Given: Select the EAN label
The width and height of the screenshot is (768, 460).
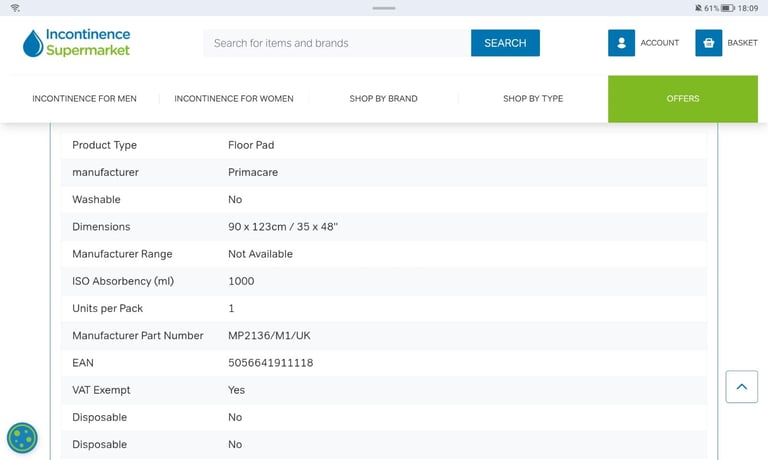Looking at the screenshot, I should (x=83, y=363).
